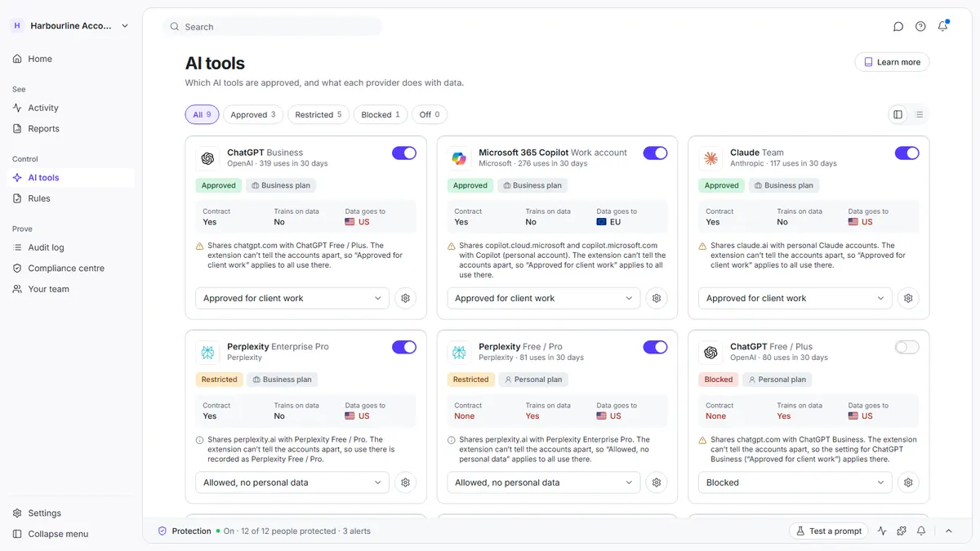
Task: Open ChatGPT Free / Plus Blocked dropdown
Action: (795, 482)
